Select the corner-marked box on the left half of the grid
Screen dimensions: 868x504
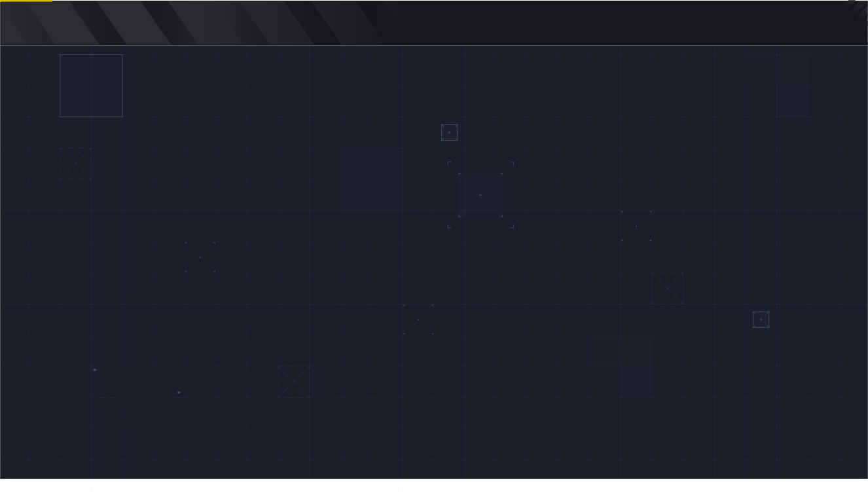pyautogui.click(x=200, y=257)
